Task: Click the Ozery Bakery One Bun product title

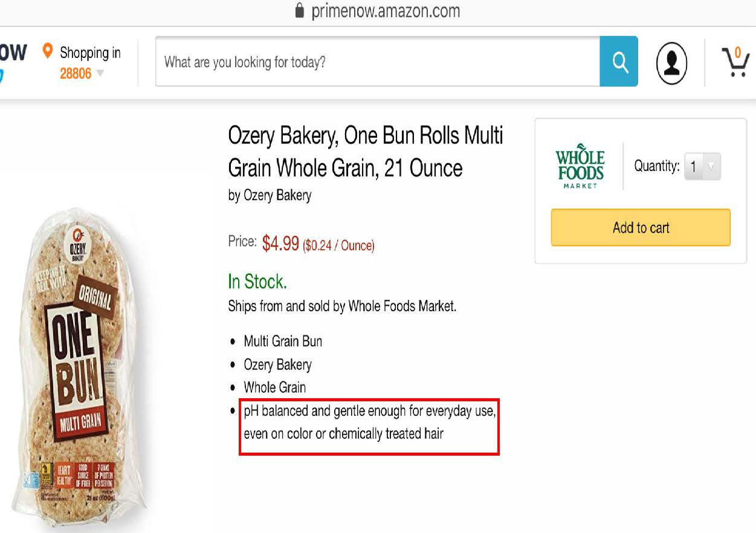Action: coord(365,151)
